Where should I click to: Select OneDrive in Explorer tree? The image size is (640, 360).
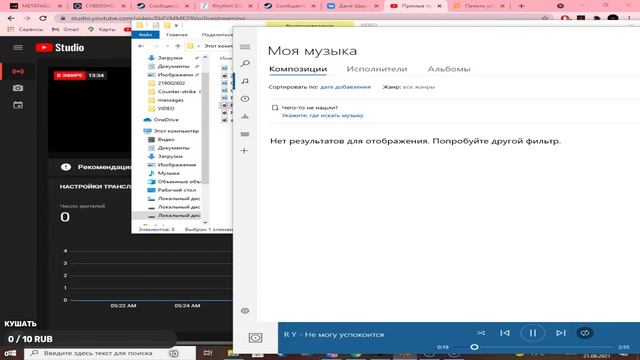tap(166, 120)
